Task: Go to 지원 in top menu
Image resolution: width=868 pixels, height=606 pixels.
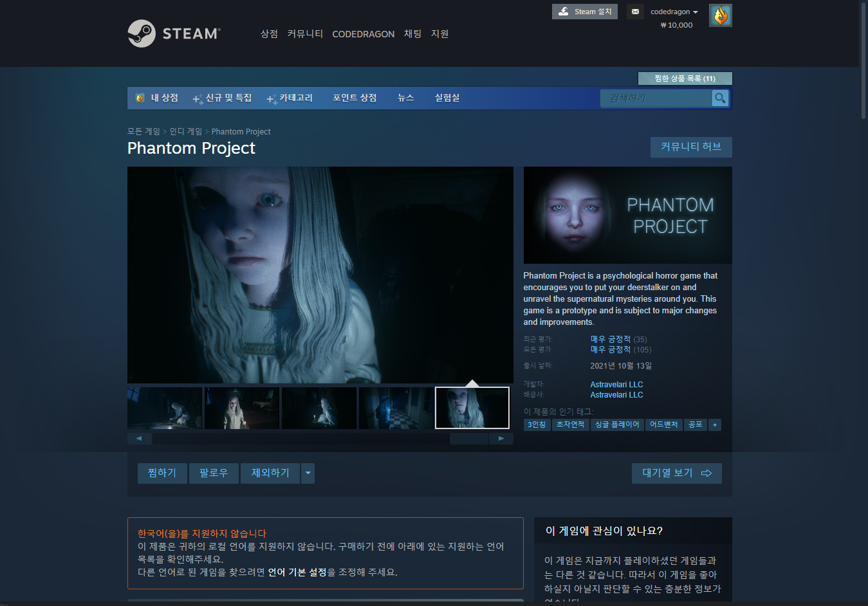Action: 439,33
